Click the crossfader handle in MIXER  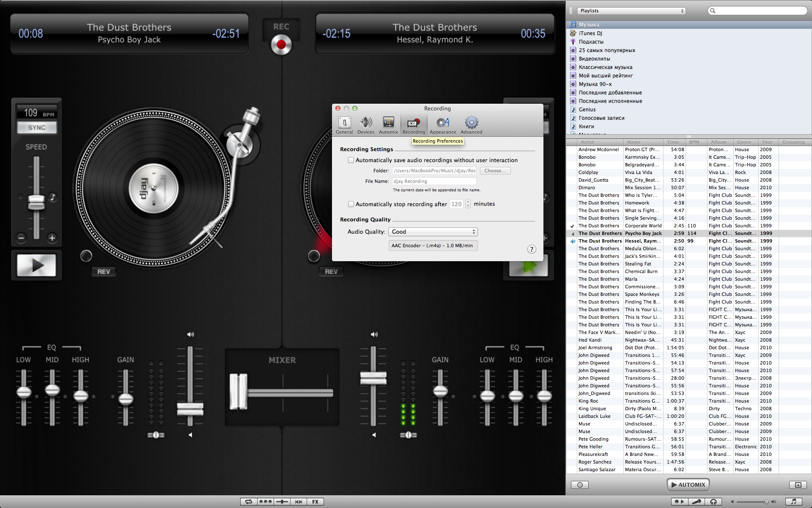coord(239,392)
